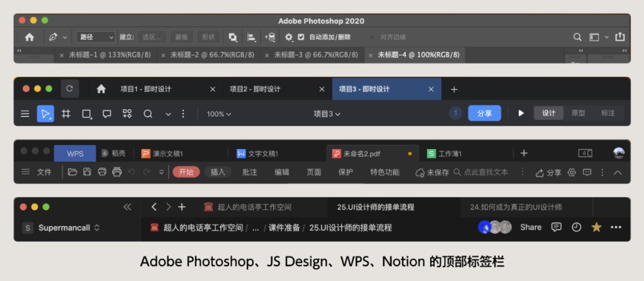Viewport: 644px width, 281px height.
Task: Switch to the 标注 mode tab
Action: point(608,113)
